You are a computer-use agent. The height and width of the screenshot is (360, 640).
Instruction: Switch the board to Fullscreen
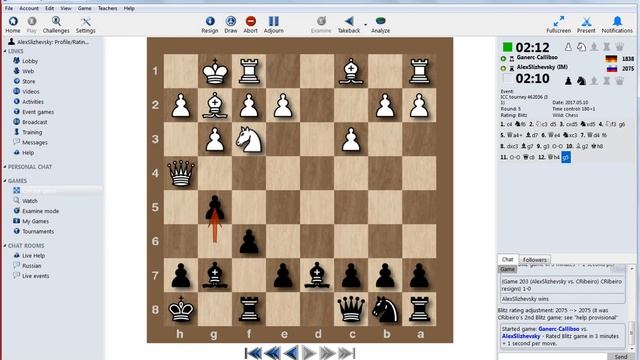pyautogui.click(x=558, y=25)
